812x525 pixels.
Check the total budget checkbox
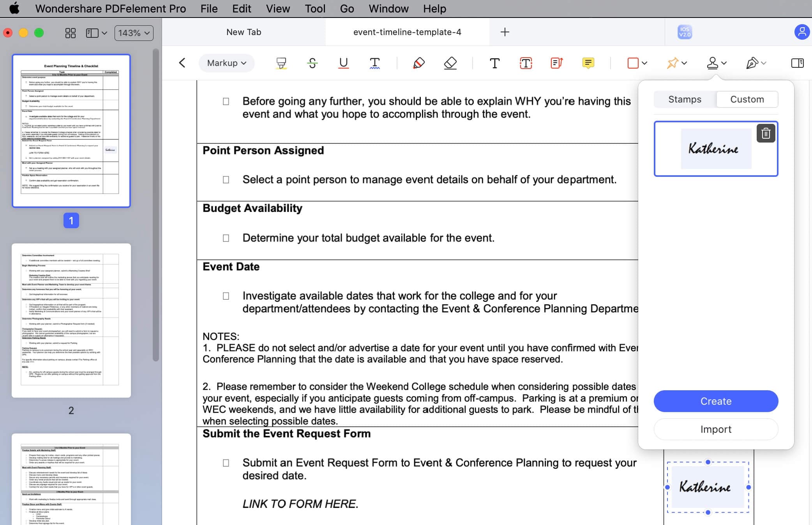click(x=226, y=238)
